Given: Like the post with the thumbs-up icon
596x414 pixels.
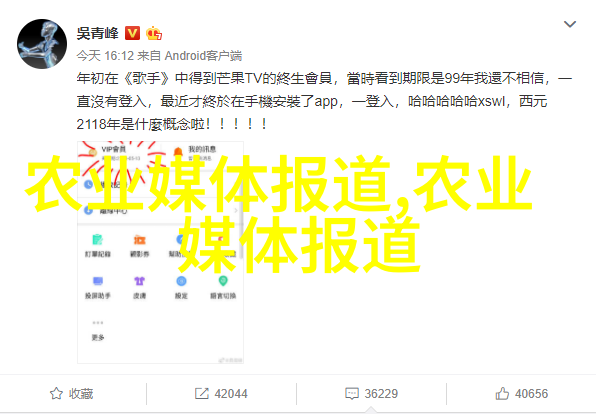Looking at the screenshot, I should coord(502,393).
